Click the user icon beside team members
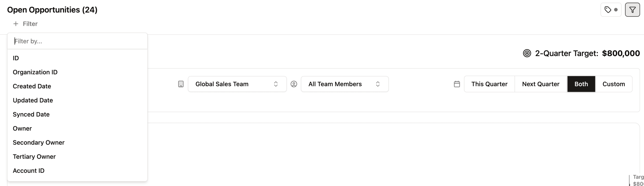This screenshot has width=644, height=186. [x=294, y=84]
